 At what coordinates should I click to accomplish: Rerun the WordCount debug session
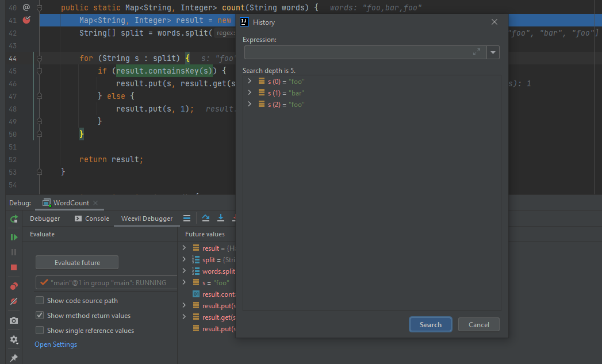14,219
